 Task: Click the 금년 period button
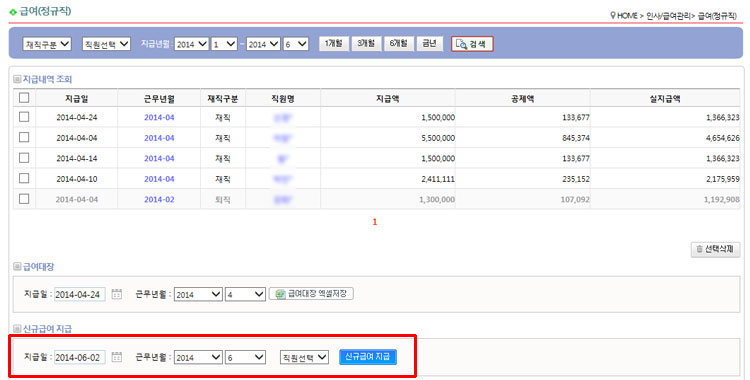tap(429, 44)
